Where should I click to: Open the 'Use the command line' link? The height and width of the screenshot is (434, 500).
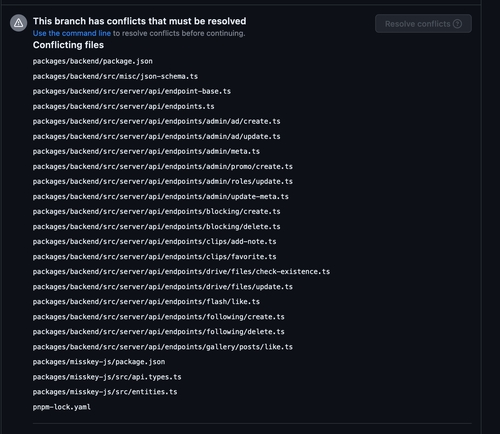[72, 33]
